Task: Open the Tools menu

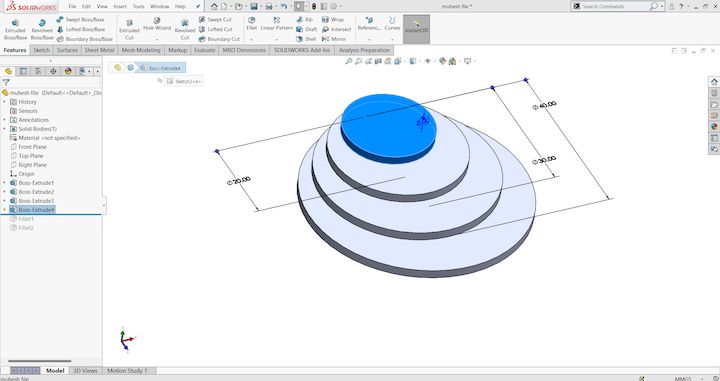Action: (x=138, y=6)
